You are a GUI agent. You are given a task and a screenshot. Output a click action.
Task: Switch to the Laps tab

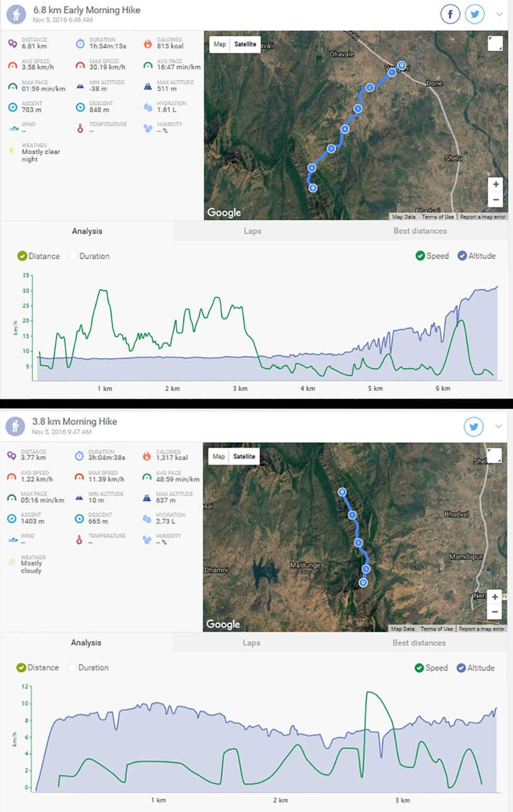(x=253, y=231)
